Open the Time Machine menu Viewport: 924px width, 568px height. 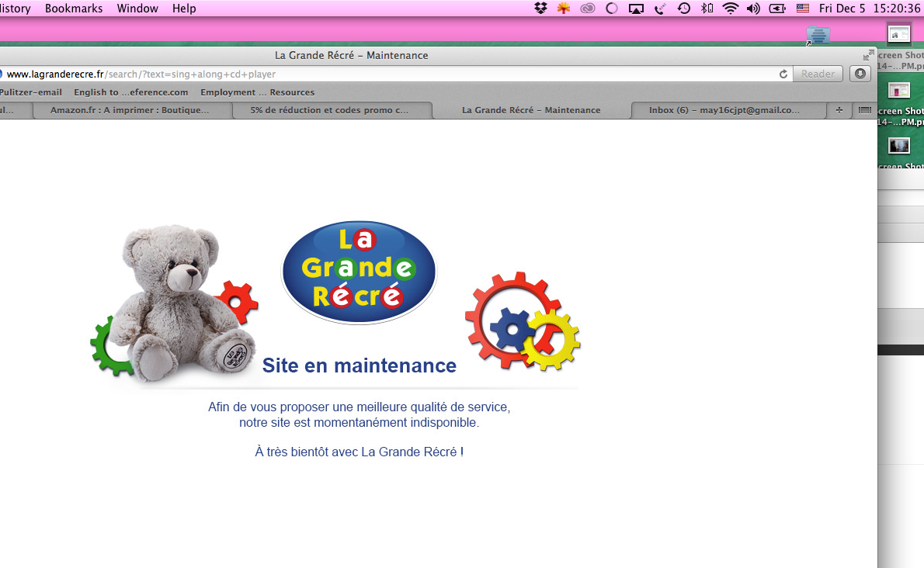[x=683, y=9]
